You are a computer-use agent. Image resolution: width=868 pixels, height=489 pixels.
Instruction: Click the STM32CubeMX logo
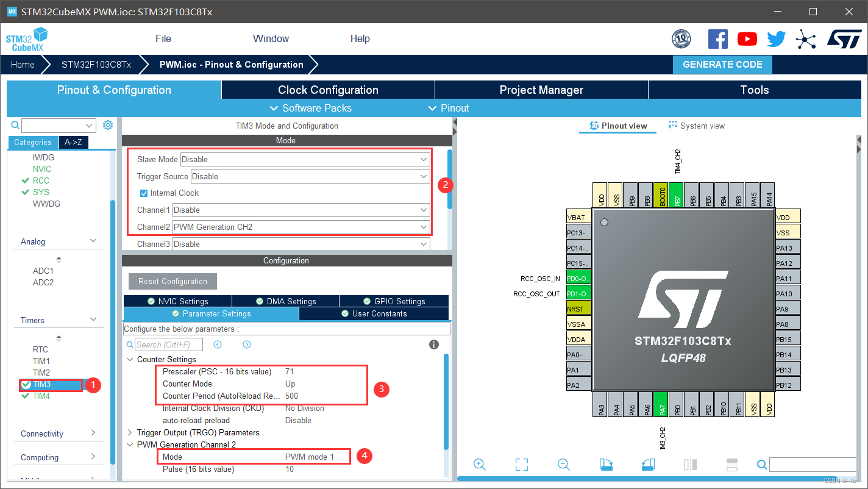coord(27,39)
